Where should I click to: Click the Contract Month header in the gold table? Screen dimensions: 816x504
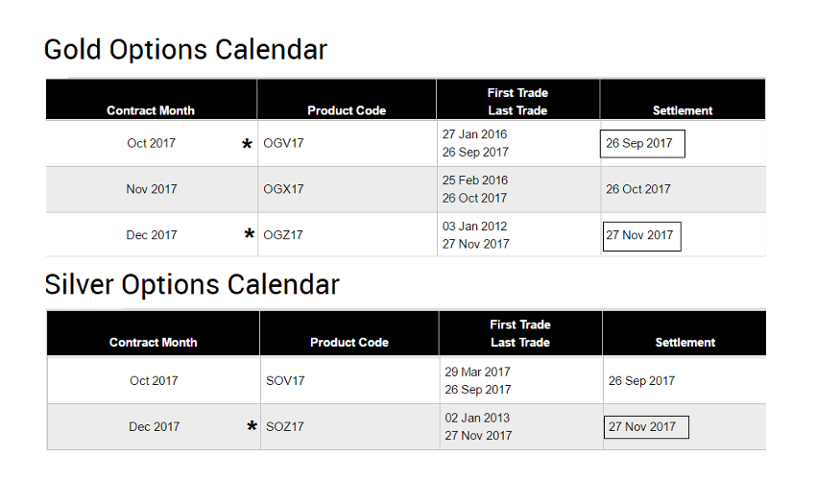pos(151,110)
